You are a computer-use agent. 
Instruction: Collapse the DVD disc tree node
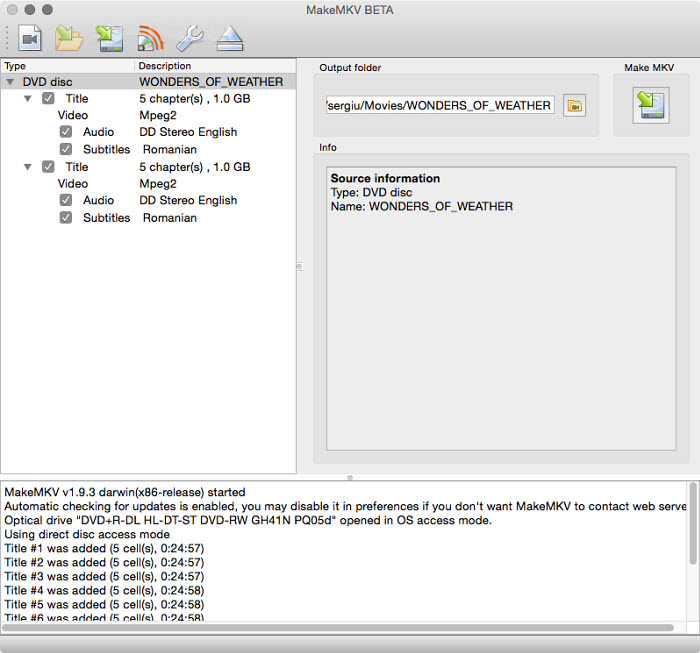click(10, 82)
